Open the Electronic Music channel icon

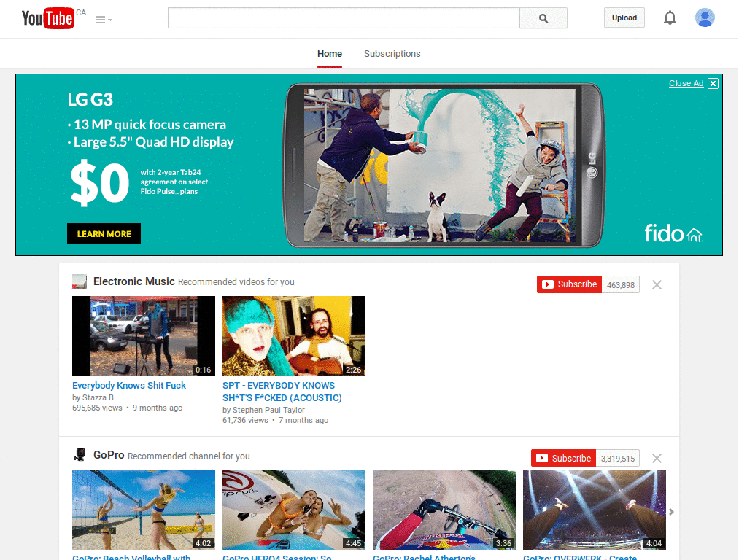[80, 281]
